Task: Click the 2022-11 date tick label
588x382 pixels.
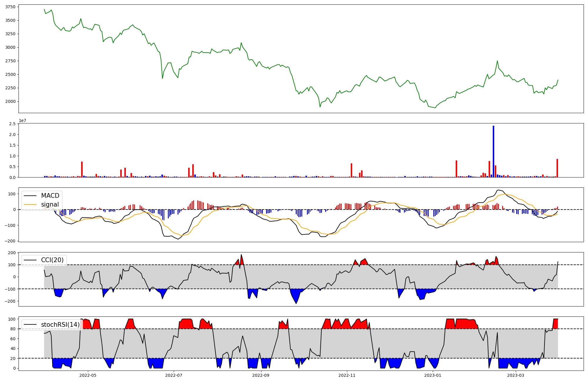Action: click(347, 375)
